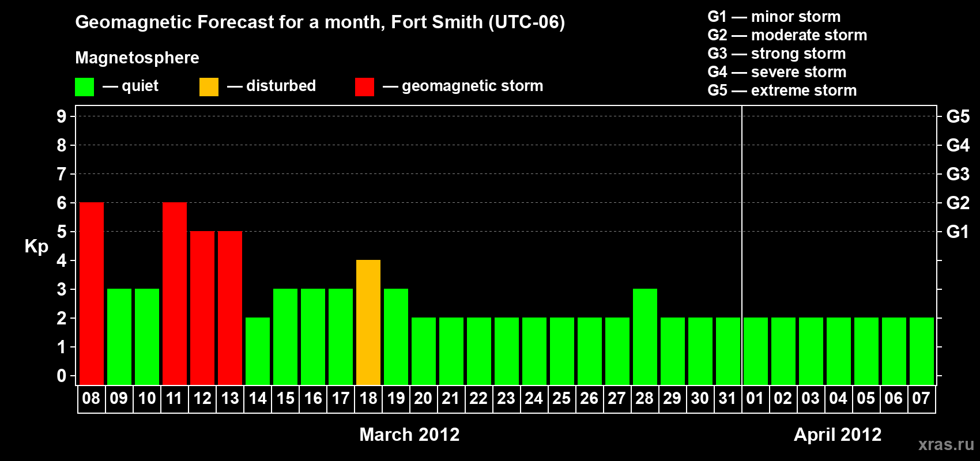Click the green quiet legend swatch
Viewport: 980px width, 461px height.
pos(84,87)
